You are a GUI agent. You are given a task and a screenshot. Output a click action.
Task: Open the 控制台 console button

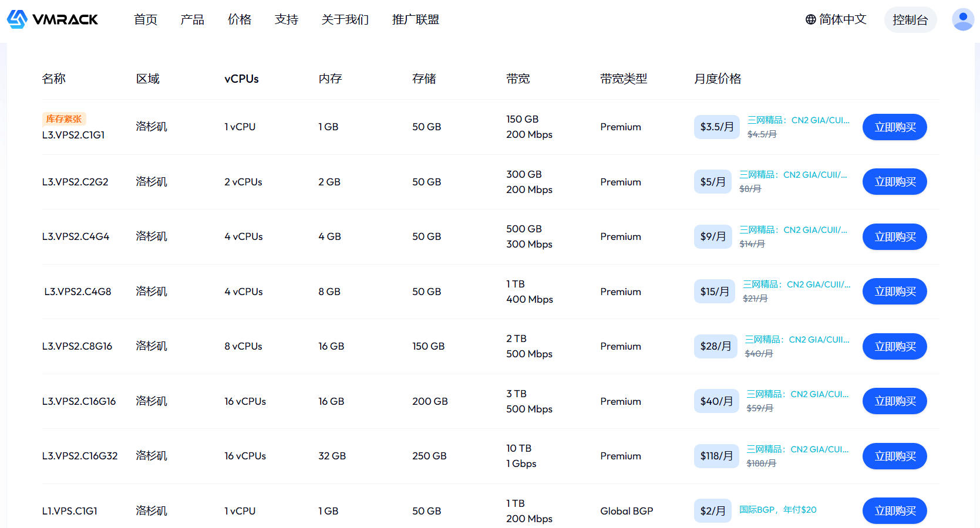pos(910,20)
